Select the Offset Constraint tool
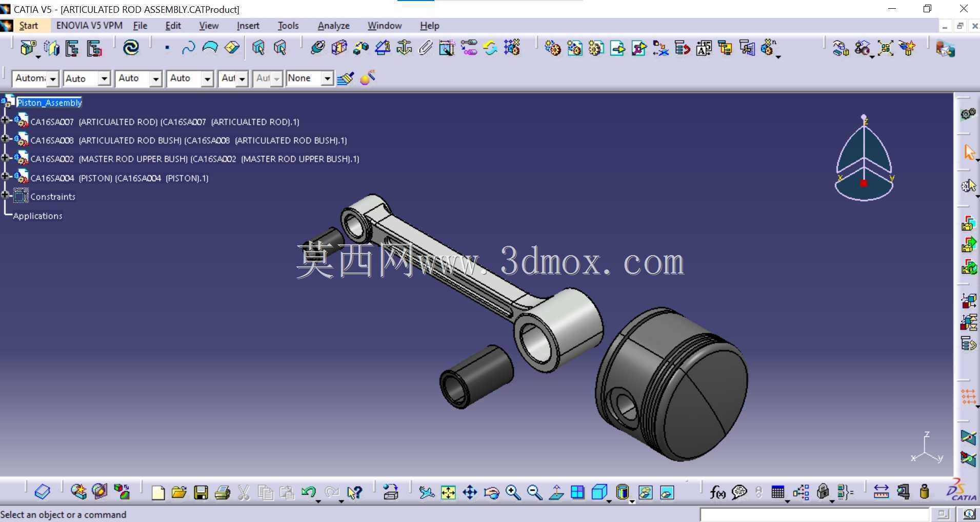The height and width of the screenshot is (522, 980). pos(361,48)
